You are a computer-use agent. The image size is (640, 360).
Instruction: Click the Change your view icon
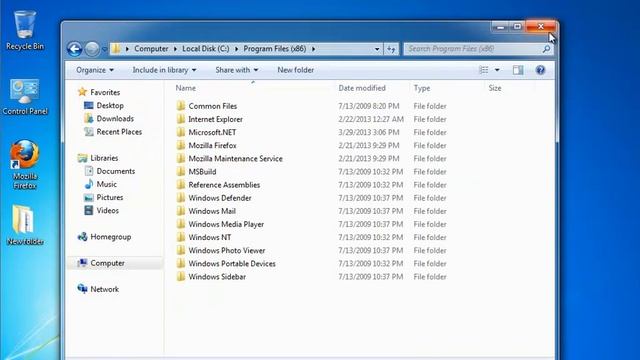(484, 70)
